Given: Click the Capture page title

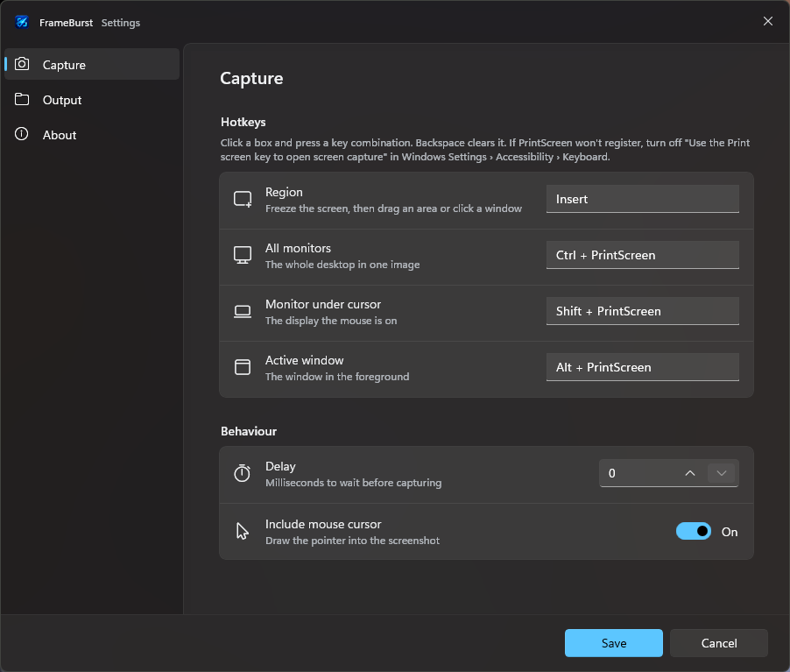Looking at the screenshot, I should pyautogui.click(x=251, y=78).
